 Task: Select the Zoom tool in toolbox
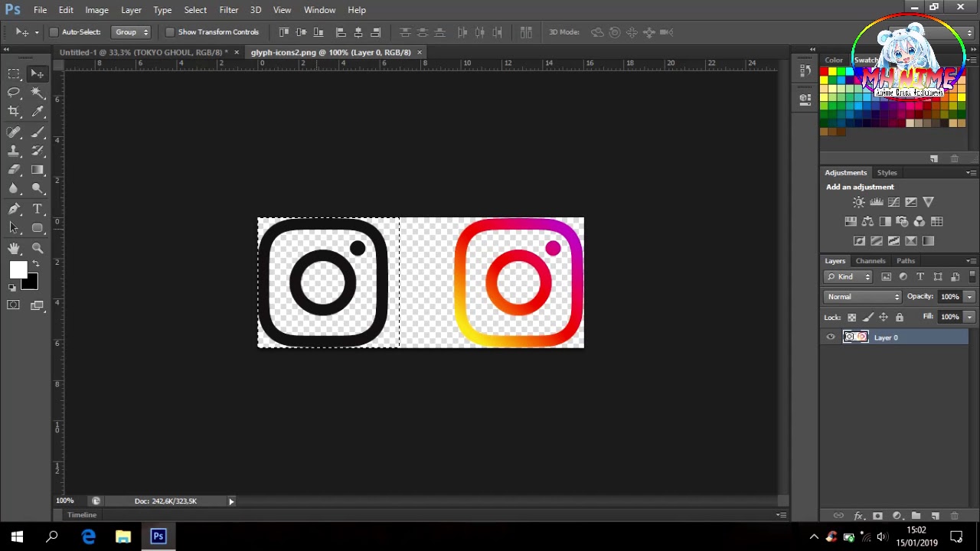click(x=38, y=248)
